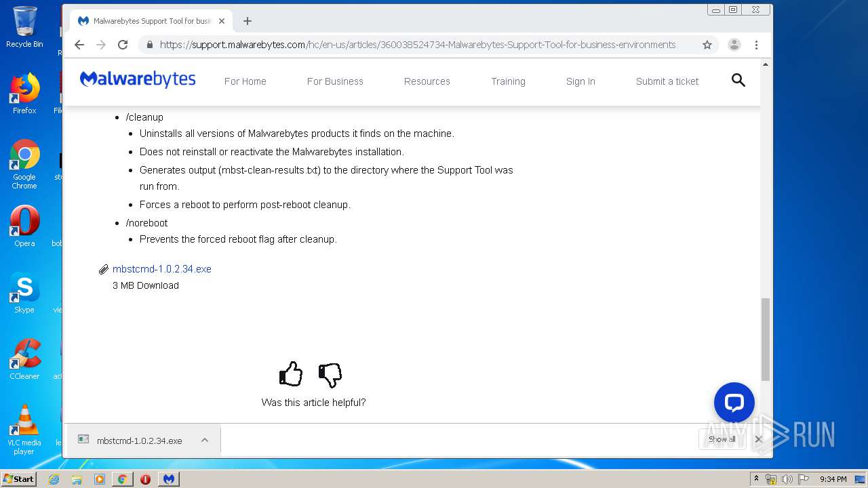Reload the page with the refresh icon
868x488 pixels.
coord(123,45)
